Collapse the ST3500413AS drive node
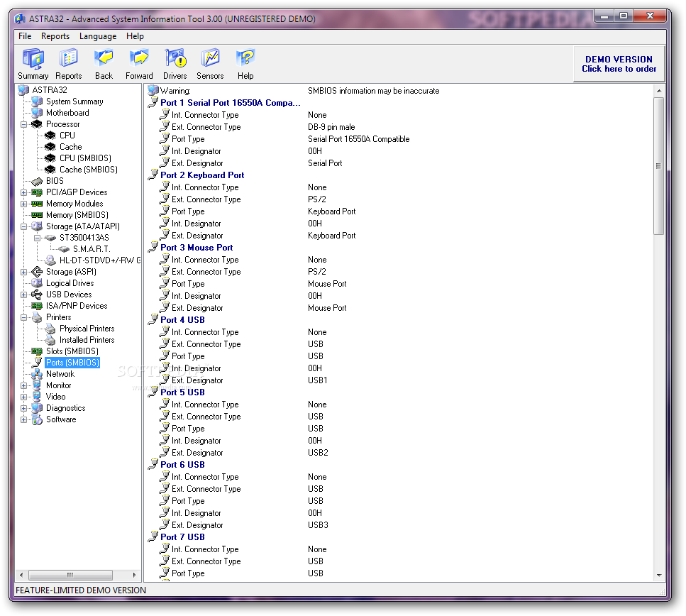The image size is (686, 616). [x=37, y=238]
